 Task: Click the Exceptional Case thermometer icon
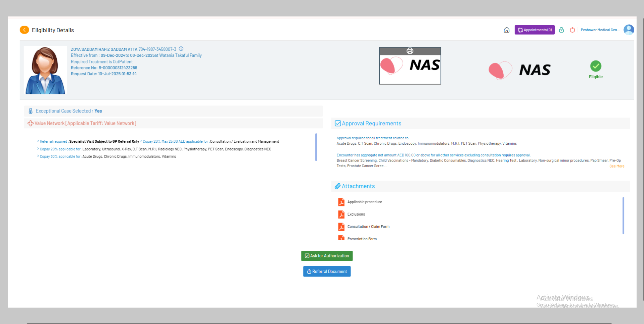[x=31, y=111]
